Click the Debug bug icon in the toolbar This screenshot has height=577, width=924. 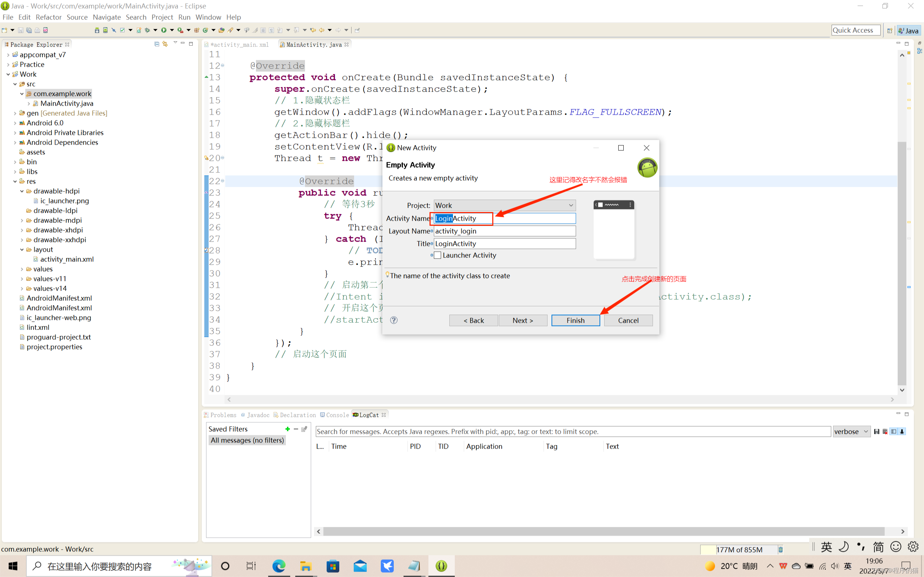[147, 30]
